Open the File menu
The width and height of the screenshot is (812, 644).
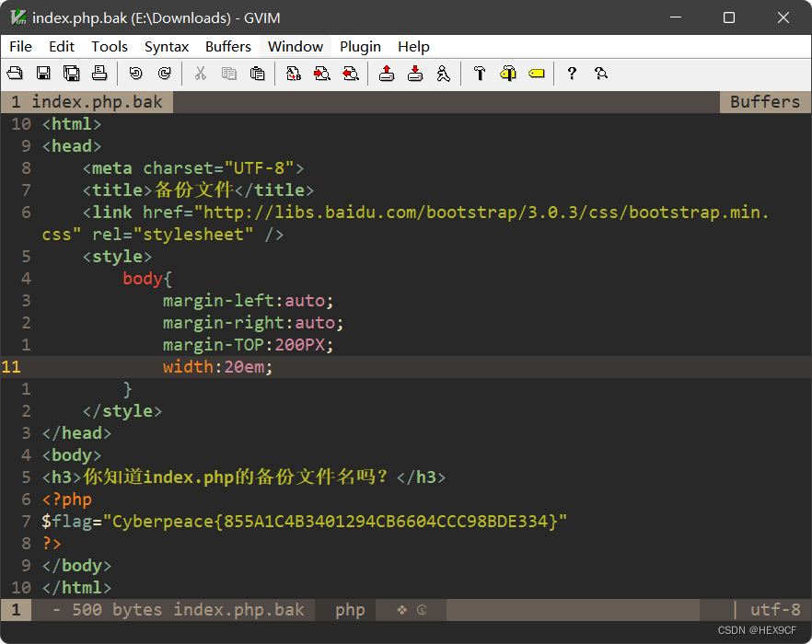pyautogui.click(x=20, y=47)
